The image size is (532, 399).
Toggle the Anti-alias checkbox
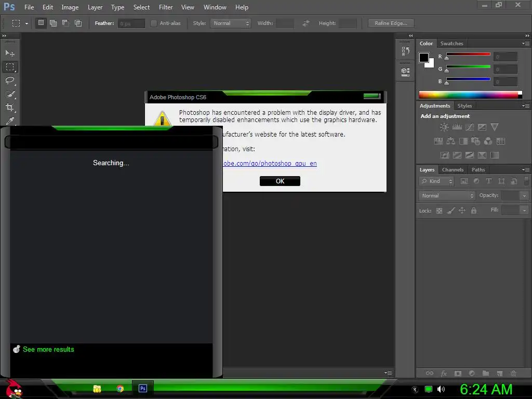[x=154, y=23]
